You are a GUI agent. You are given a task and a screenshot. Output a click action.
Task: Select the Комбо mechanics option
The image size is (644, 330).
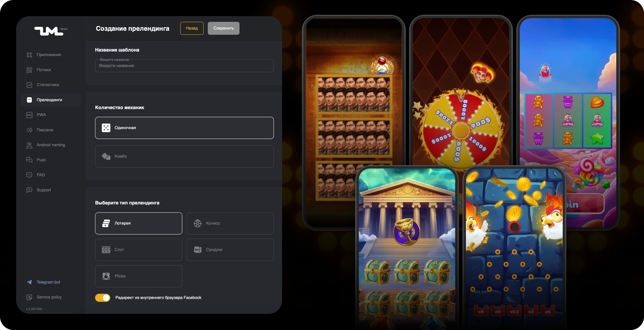[184, 156]
